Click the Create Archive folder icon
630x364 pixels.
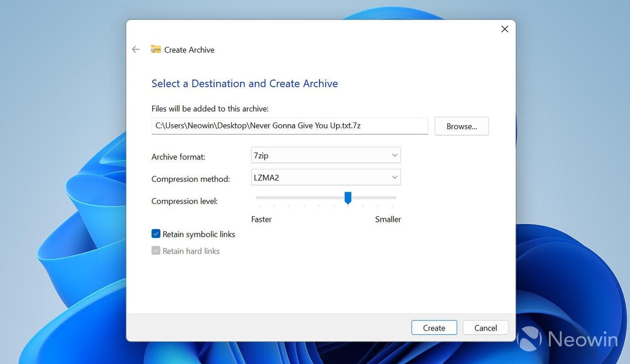(155, 49)
